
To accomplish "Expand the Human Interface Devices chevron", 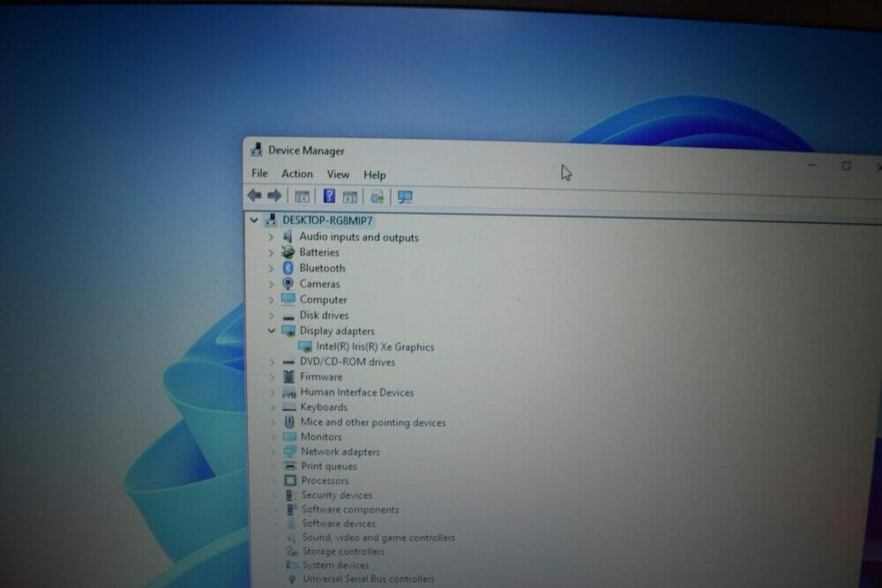I will (273, 391).
